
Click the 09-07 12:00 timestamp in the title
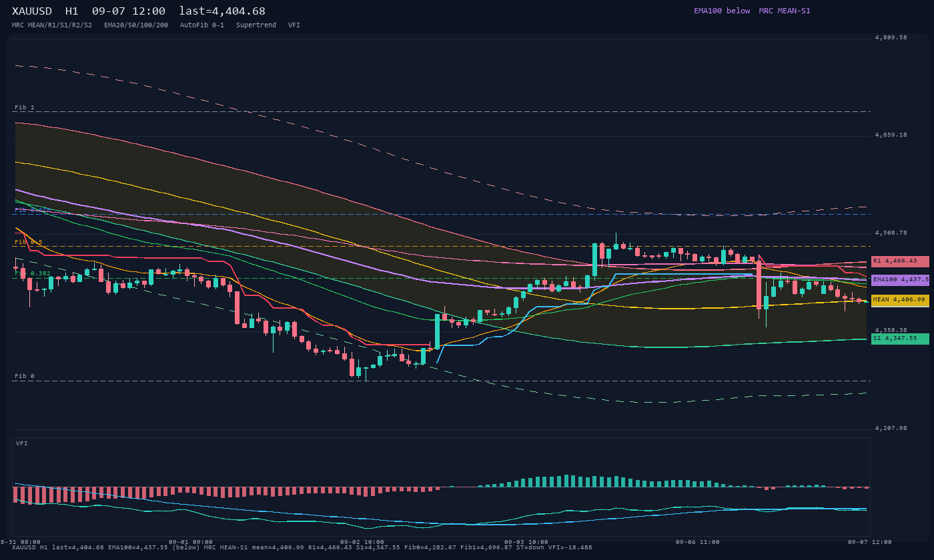(x=129, y=11)
